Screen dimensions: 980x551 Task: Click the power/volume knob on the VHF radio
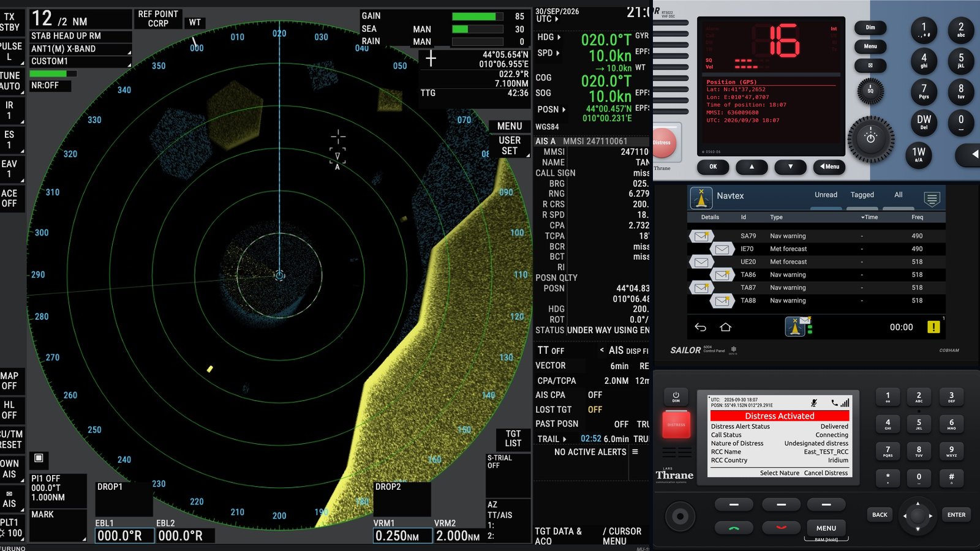tap(870, 139)
